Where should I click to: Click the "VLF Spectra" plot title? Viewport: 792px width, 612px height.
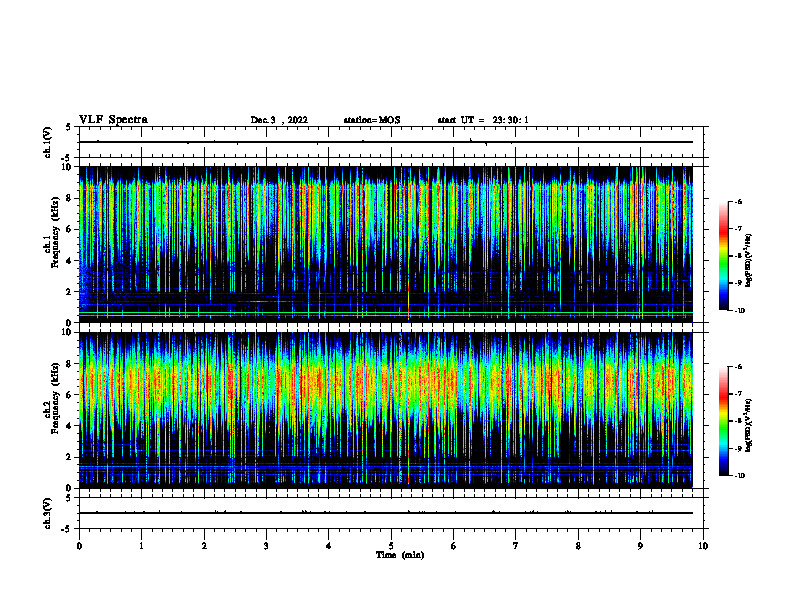[x=113, y=120]
